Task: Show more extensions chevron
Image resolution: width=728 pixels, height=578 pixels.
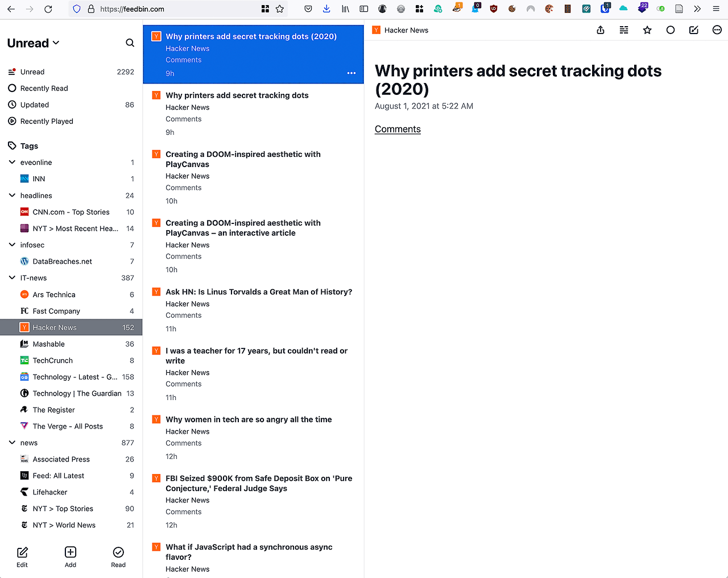Action: tap(697, 9)
